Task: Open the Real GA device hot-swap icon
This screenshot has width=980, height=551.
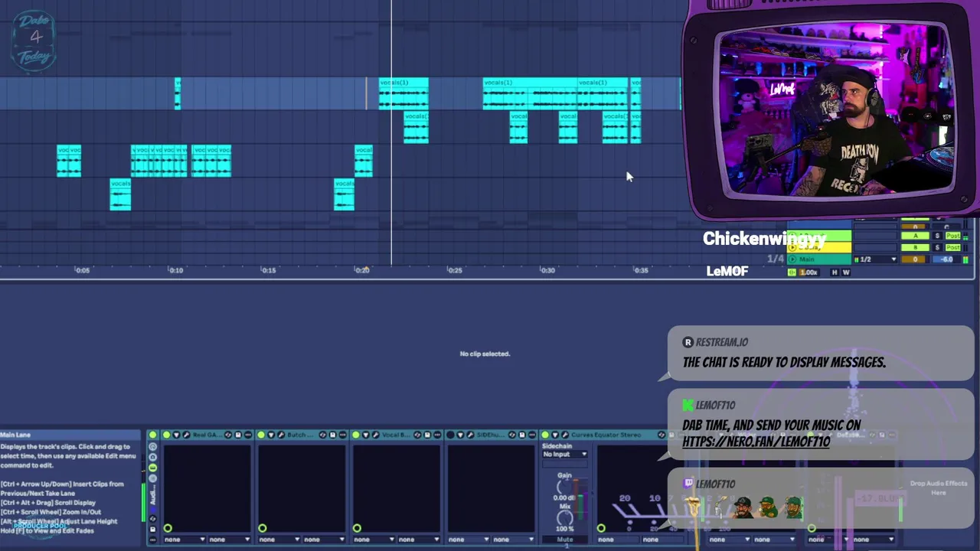Action: click(228, 435)
